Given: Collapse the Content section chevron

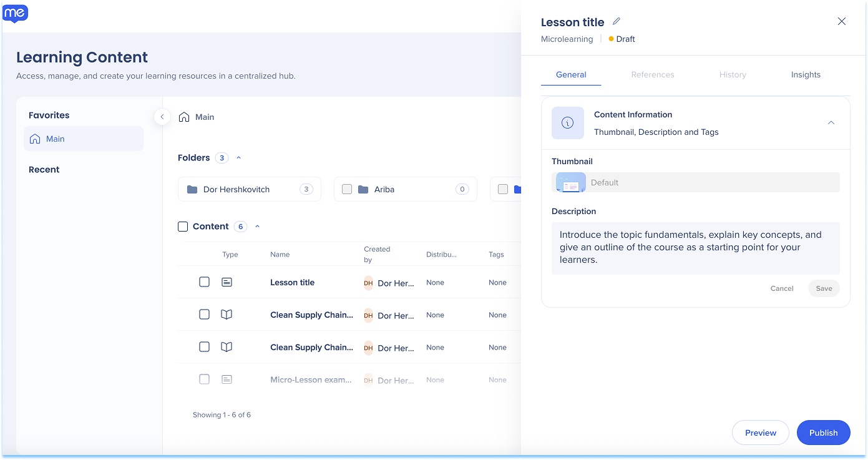Looking at the screenshot, I should pos(257,227).
